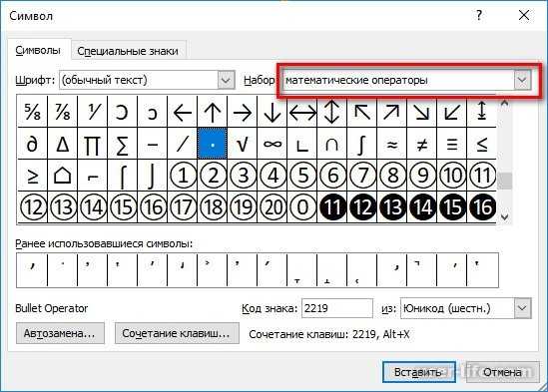
Task: Select the square root √ symbol
Action: (x=243, y=144)
